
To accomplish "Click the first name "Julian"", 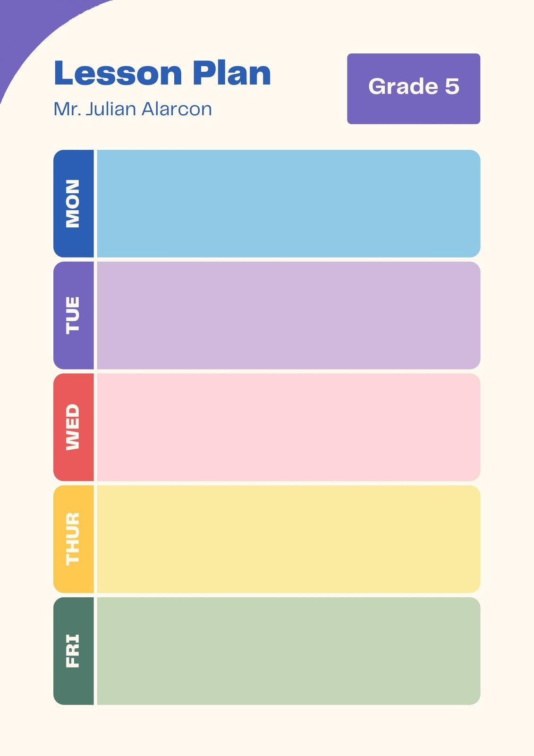I will coord(111,109).
